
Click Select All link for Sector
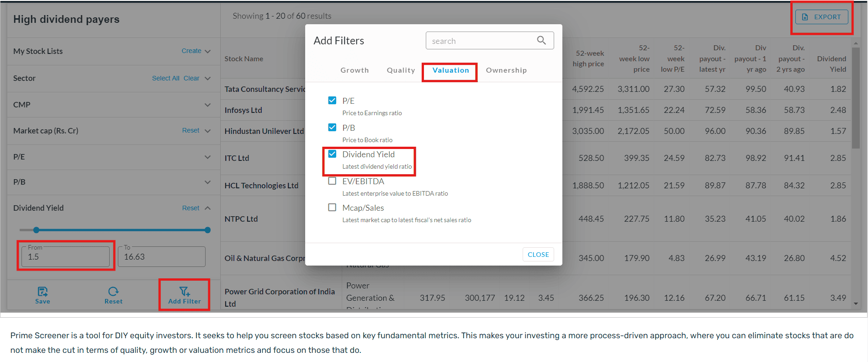[165, 78]
